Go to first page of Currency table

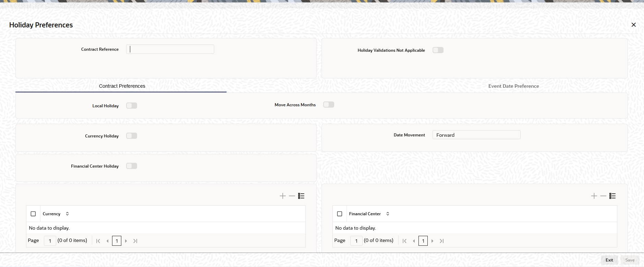click(x=98, y=241)
